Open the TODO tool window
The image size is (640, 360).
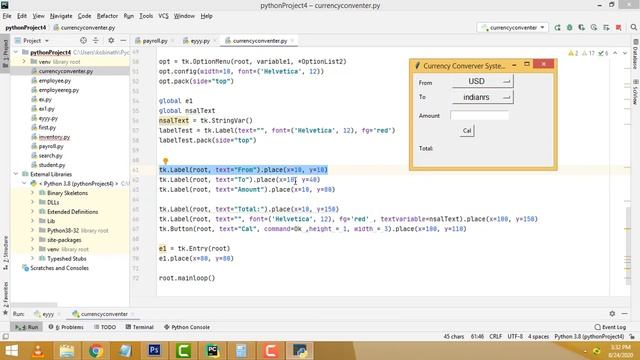click(x=105, y=327)
